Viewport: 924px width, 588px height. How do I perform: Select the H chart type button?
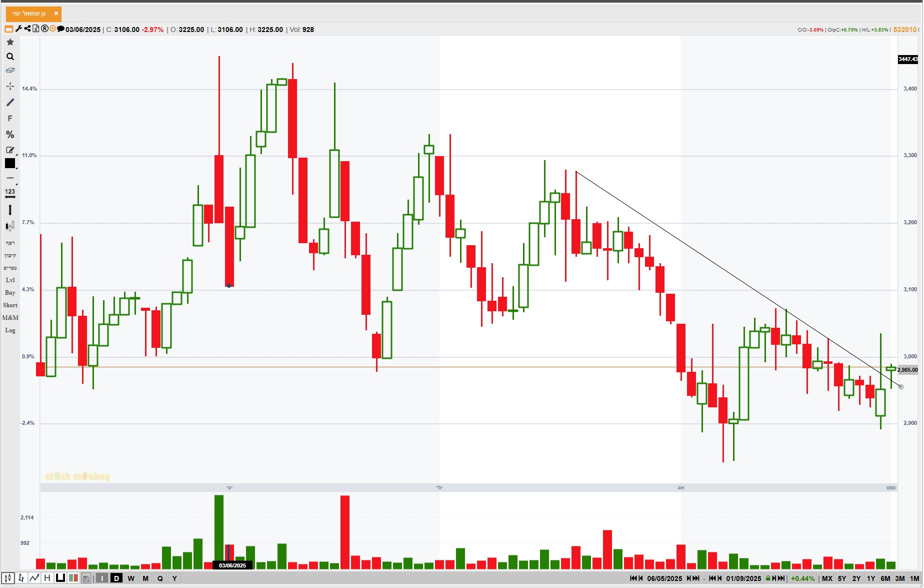47,578
